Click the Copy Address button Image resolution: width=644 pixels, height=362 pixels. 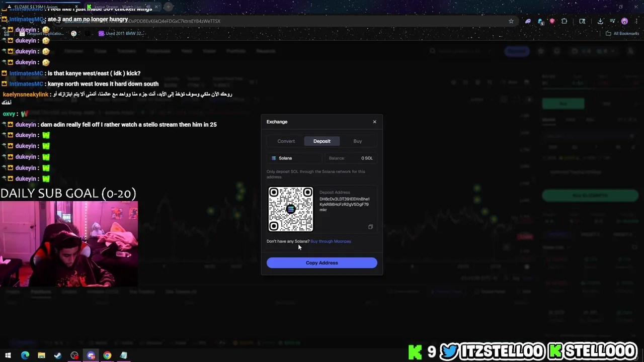tap(322, 263)
